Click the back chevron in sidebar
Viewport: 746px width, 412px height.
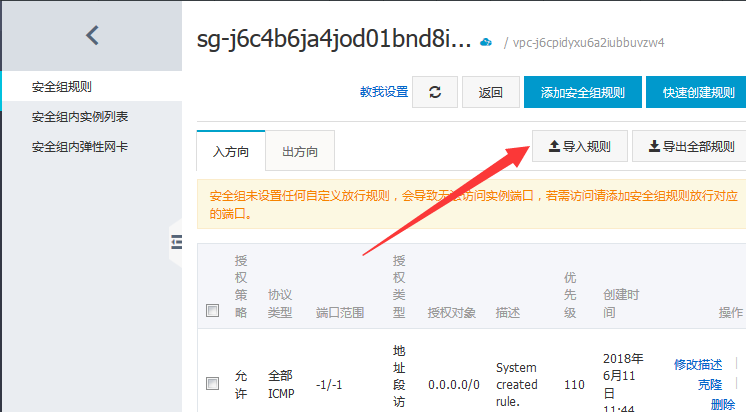[92, 36]
